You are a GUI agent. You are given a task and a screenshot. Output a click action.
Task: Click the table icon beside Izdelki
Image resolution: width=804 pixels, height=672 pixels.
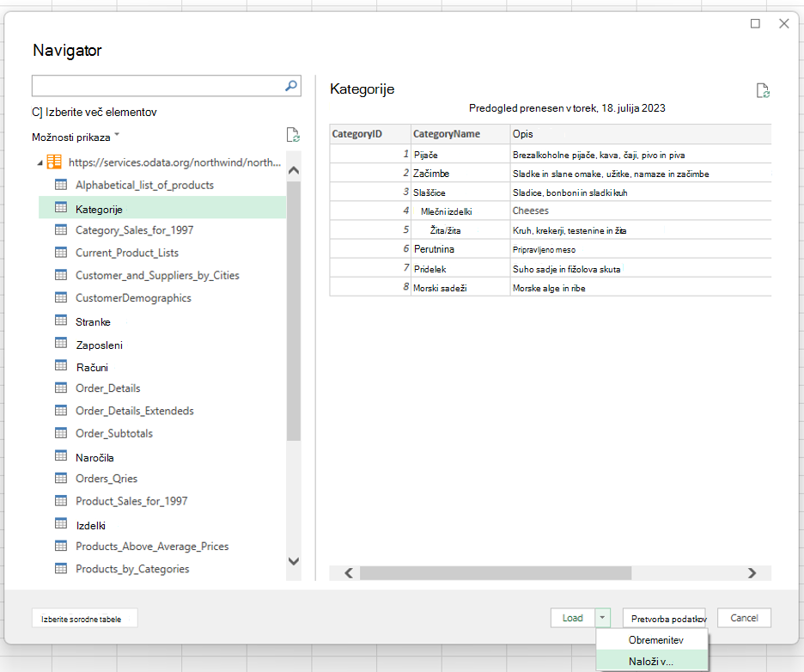[61, 523]
